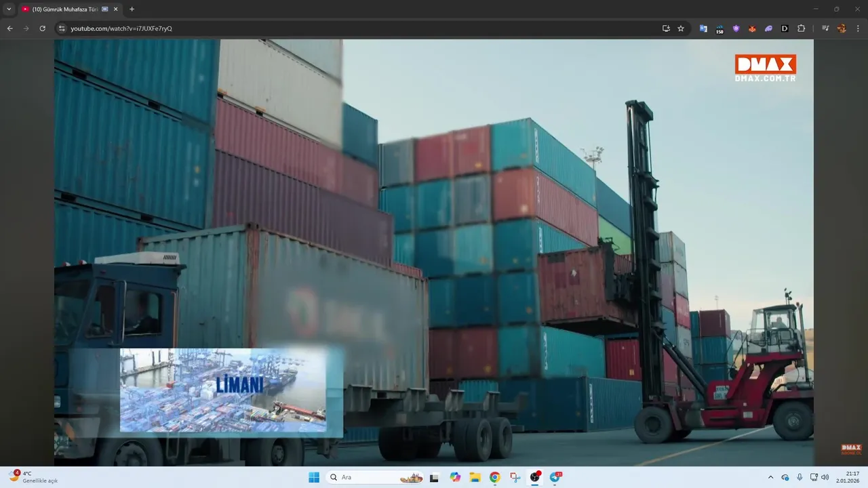Launch Copilot from the taskbar
The width and height of the screenshot is (868, 488).
(x=455, y=477)
